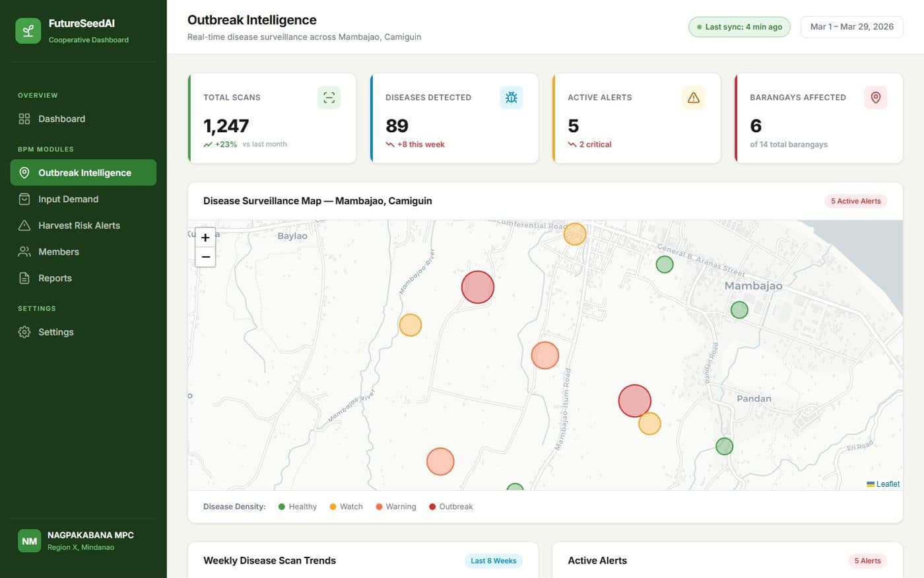Click the Outbreak legend entry

451,507
